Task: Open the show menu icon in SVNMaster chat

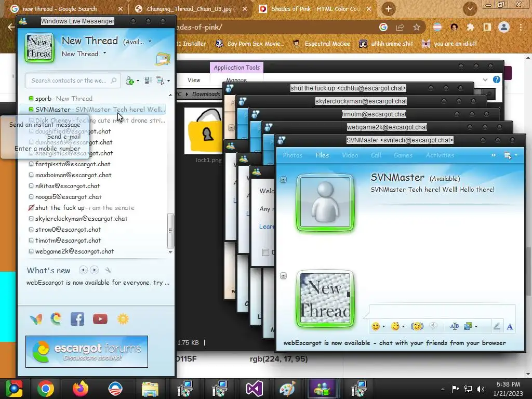Action: tap(508, 155)
